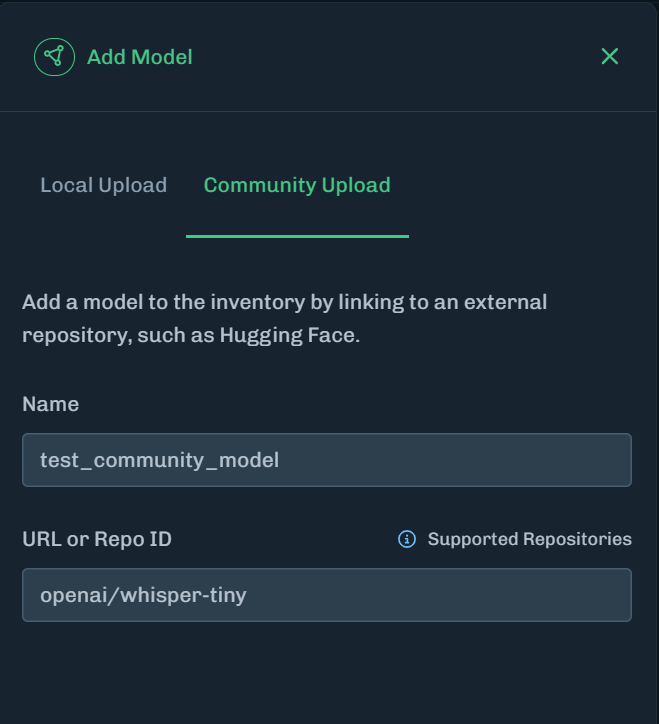Screen dimensions: 659x724
Task: Select the Community Upload tab
Action: pyautogui.click(x=297, y=185)
